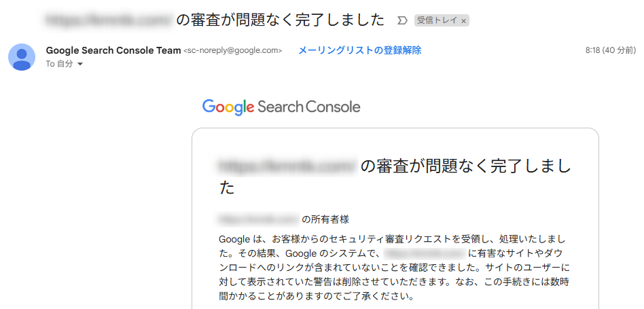Click the 8:18 (40 分前) timestamp
Viewport: 644px width, 309px height.
(611, 50)
